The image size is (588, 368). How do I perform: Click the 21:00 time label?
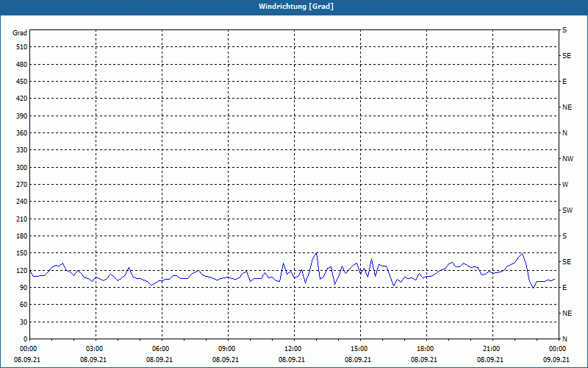coord(492,349)
